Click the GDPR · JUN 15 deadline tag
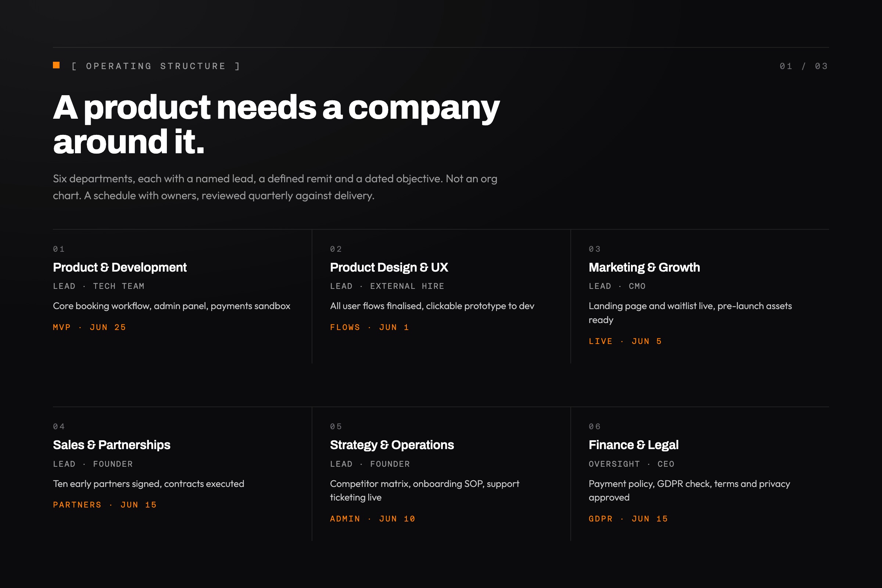Screen dimensions: 882x588 628,519
